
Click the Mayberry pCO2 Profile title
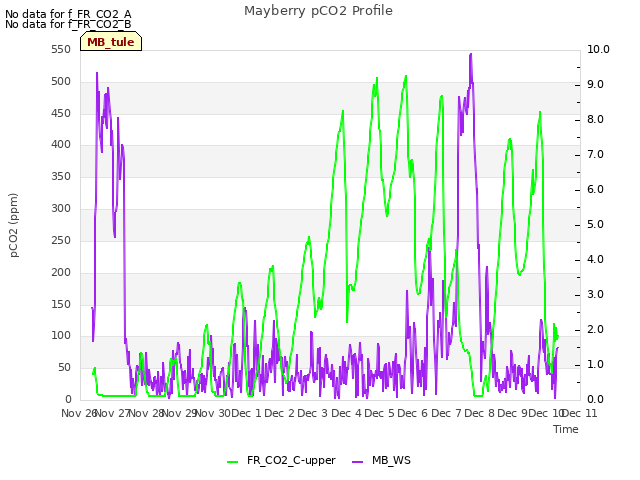(x=318, y=11)
